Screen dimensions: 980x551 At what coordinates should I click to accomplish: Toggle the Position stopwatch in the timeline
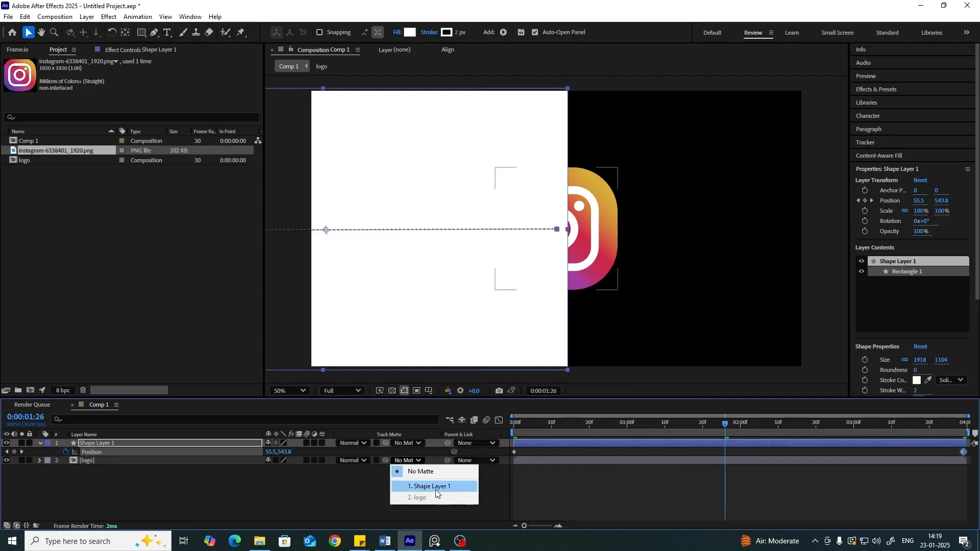coord(66,452)
